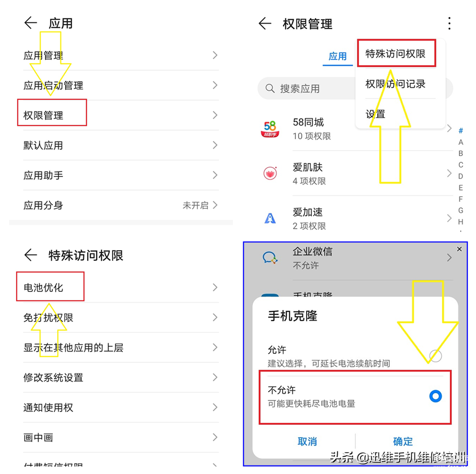Select the 允许 radio button
Image resolution: width=476 pixels, height=474 pixels.
(435, 355)
